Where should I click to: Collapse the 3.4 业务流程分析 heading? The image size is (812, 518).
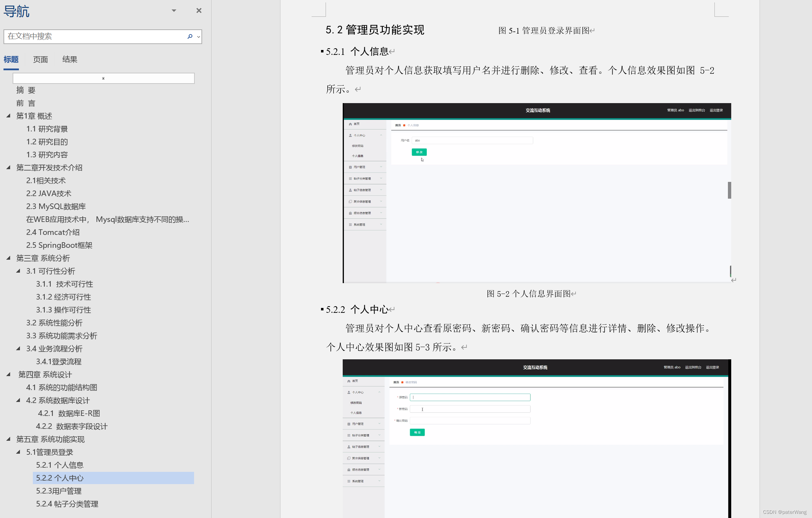coord(18,348)
